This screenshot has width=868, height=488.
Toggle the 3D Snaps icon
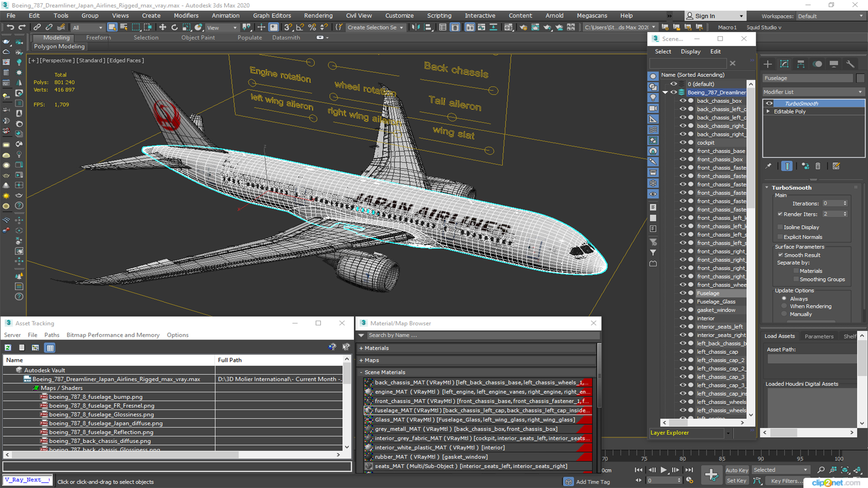tap(288, 27)
